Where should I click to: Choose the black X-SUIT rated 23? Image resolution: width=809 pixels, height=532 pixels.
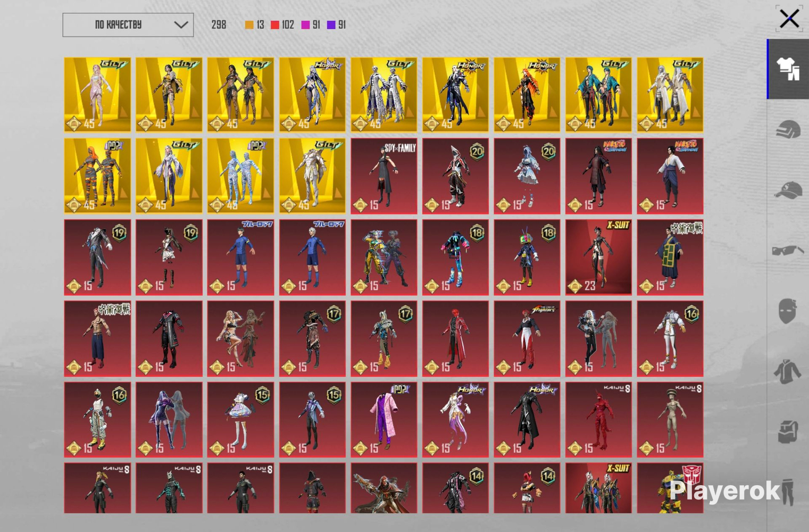pyautogui.click(x=598, y=257)
